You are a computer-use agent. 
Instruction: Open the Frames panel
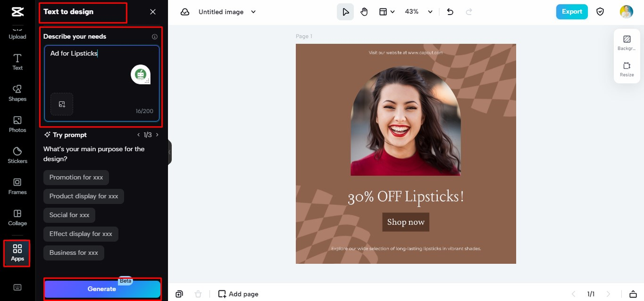(17, 187)
